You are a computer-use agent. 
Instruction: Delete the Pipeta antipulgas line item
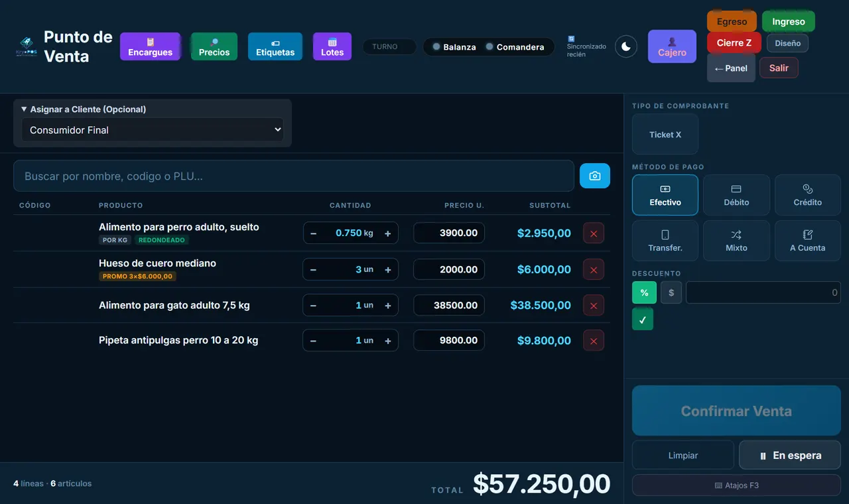pyautogui.click(x=594, y=341)
